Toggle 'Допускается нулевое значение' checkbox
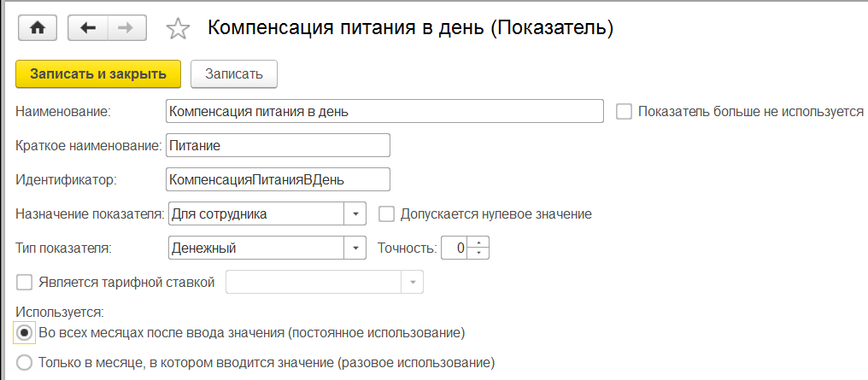 point(386,213)
